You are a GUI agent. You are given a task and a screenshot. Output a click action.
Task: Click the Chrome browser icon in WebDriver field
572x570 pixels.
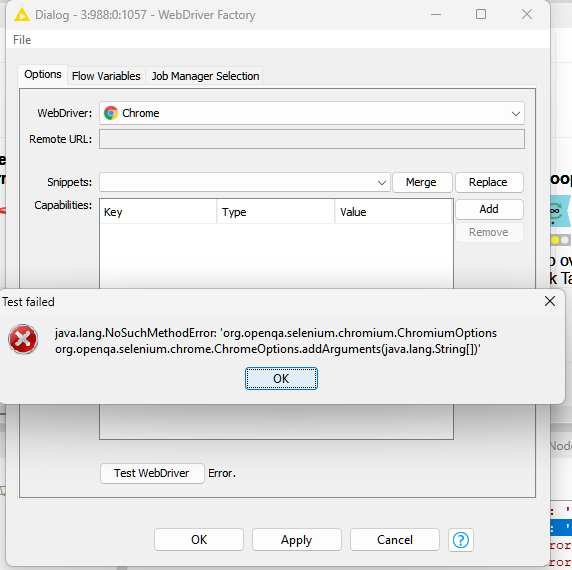point(111,113)
